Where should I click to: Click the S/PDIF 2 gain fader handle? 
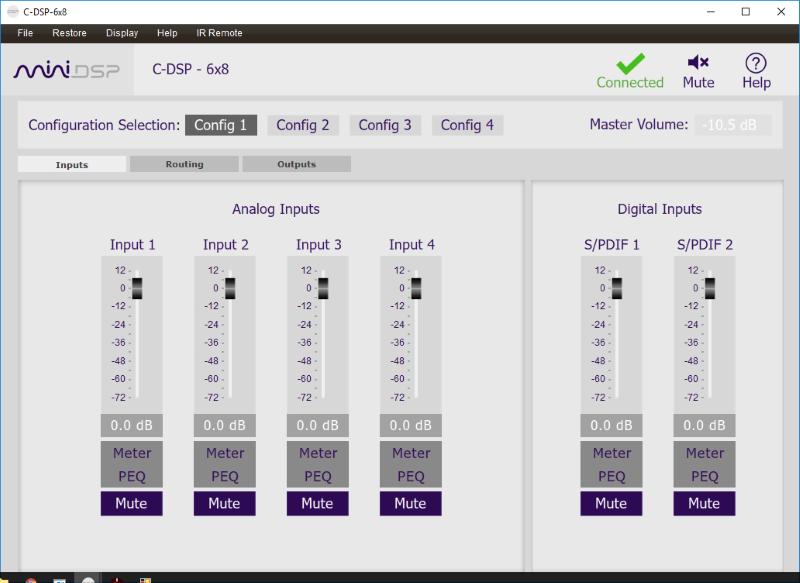pos(710,288)
